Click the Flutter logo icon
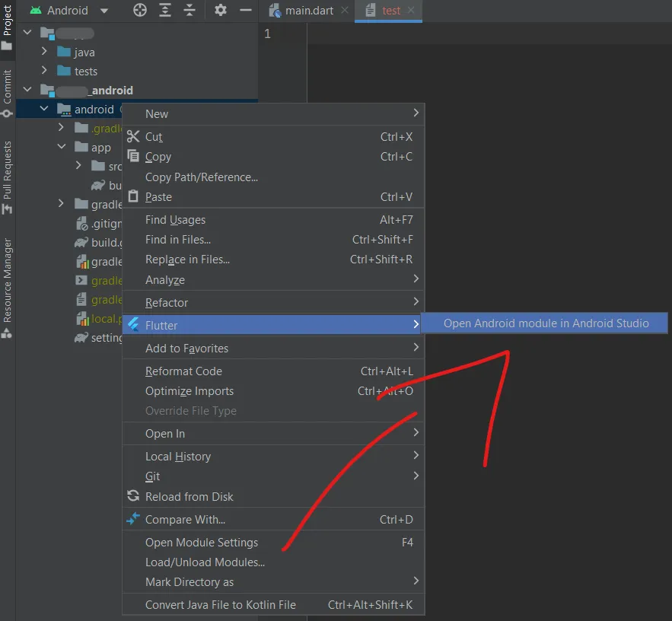This screenshot has width=672, height=621. click(x=133, y=325)
